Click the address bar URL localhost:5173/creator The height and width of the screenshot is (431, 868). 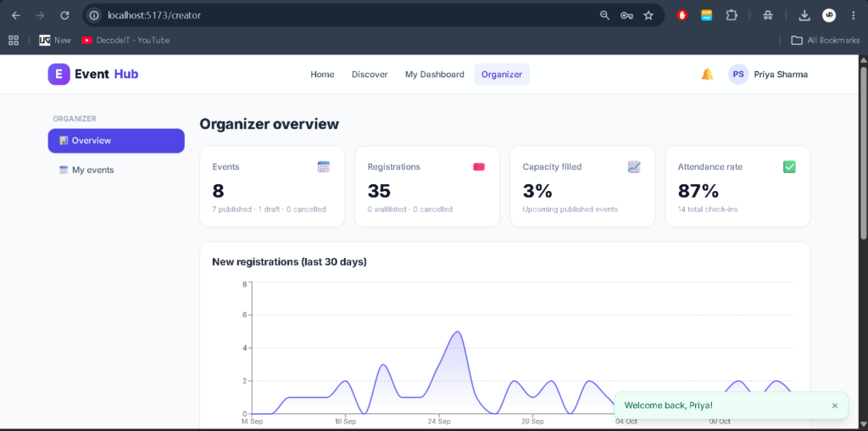tap(154, 15)
